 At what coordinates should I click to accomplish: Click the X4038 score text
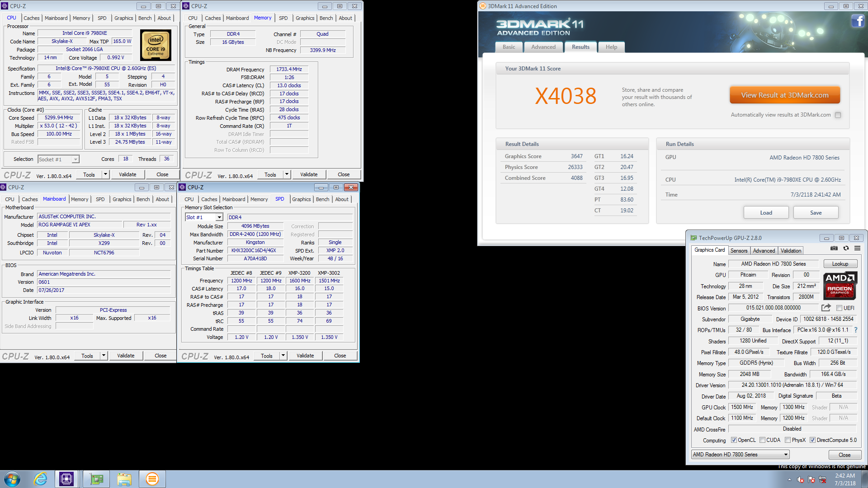point(566,96)
